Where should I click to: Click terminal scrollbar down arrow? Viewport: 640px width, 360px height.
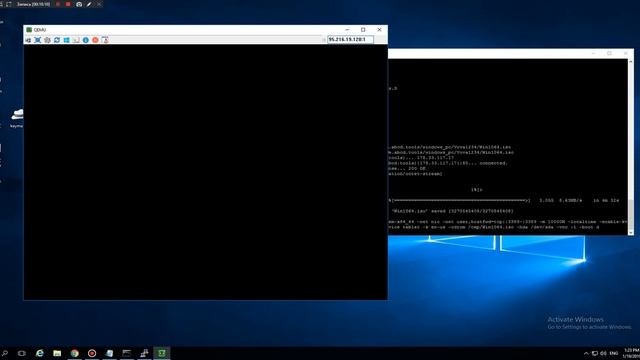click(x=631, y=232)
